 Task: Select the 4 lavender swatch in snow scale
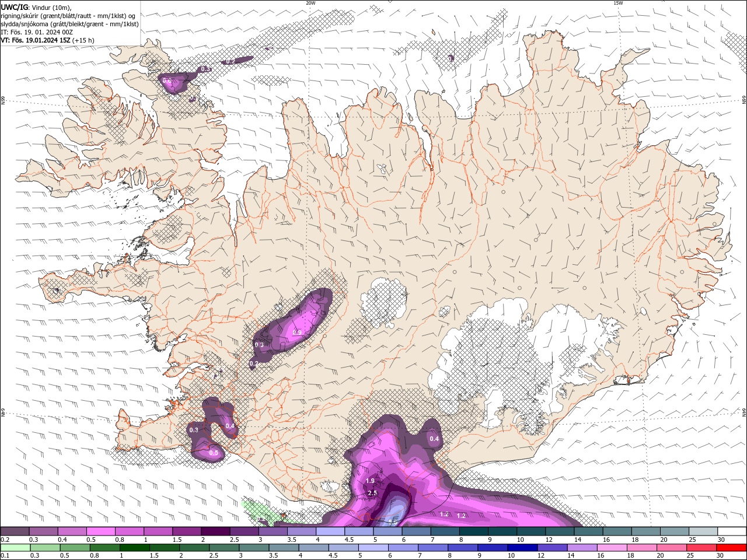point(330,531)
